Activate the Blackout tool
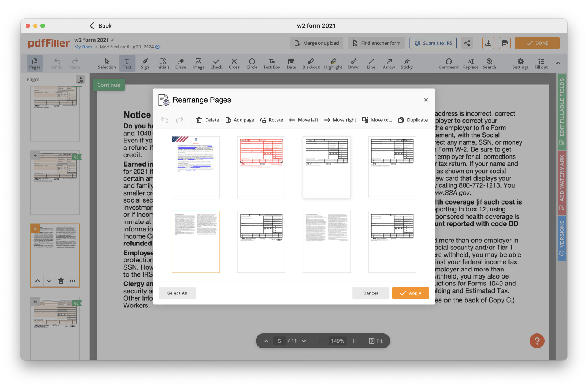This screenshot has height=392, width=588. [x=311, y=63]
